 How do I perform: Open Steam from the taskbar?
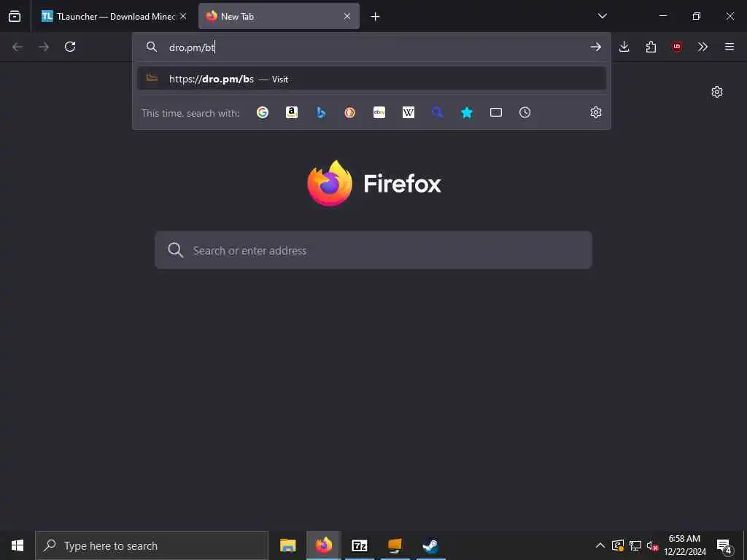[x=430, y=545]
